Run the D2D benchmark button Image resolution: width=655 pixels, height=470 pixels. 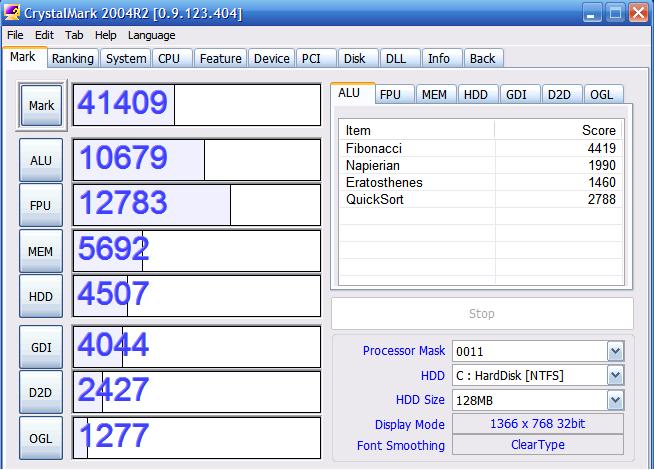tap(41, 392)
